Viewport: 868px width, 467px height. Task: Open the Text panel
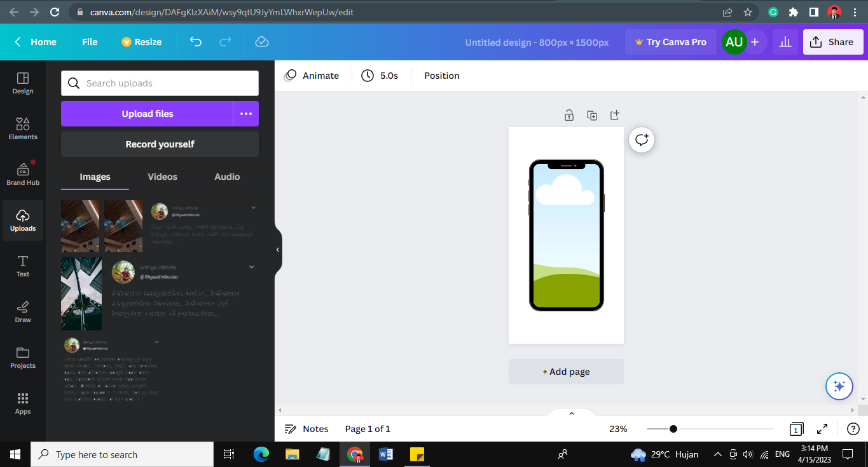tap(22, 266)
